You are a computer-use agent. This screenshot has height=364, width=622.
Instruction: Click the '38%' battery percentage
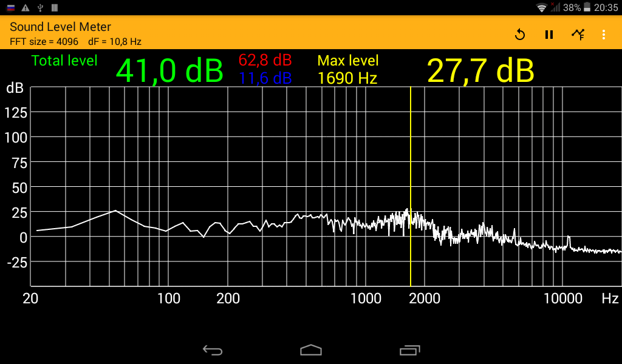[x=572, y=7]
